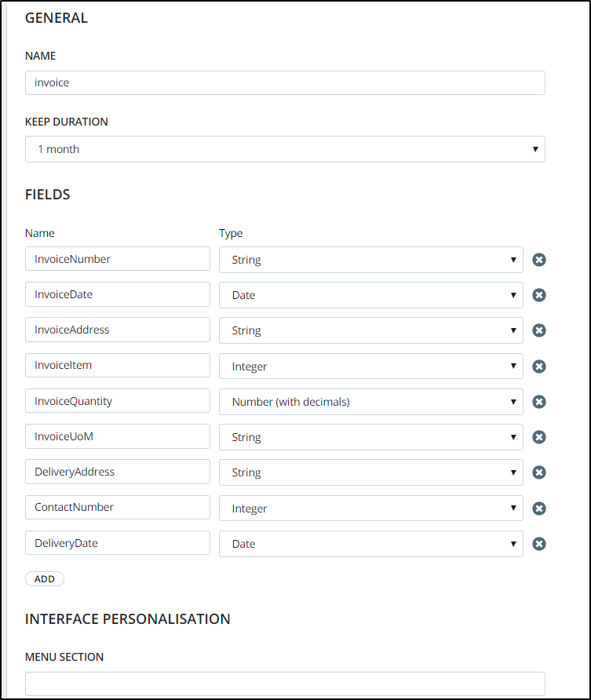
Task: Open type dropdown for ContactNumber
Action: pos(370,509)
